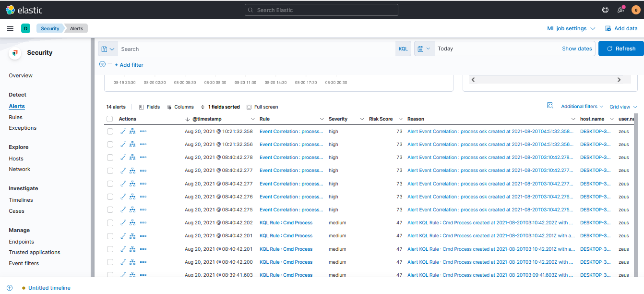Analyze event for 10:21:32.356 alert
644x294 pixels.
point(132,144)
